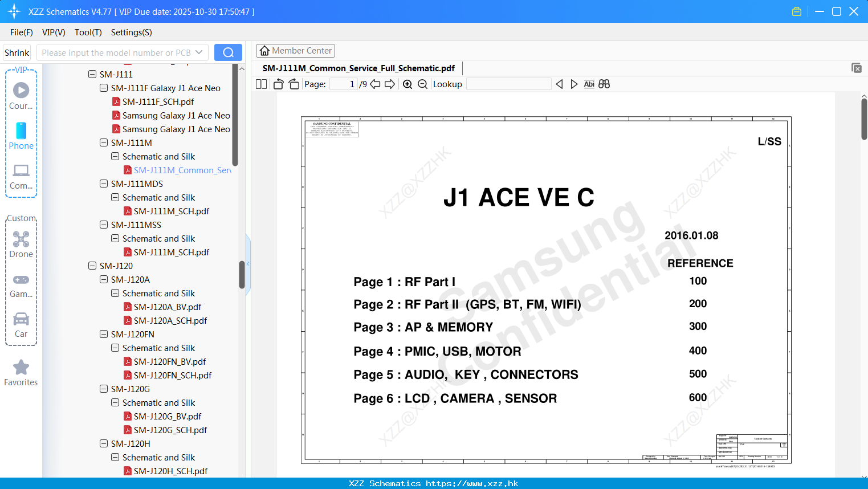This screenshot has width=868, height=489.
Task: Open SM-J111F_SCH.pdf file
Action: [x=158, y=101]
